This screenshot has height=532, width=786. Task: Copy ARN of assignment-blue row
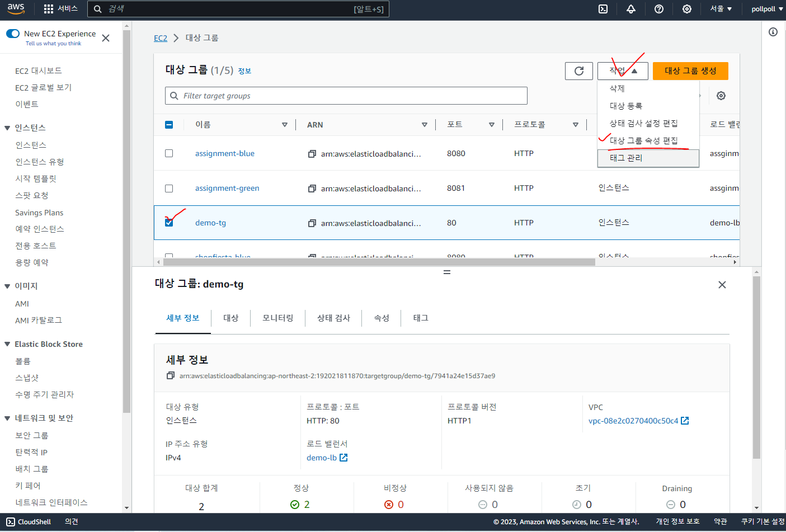tap(312, 154)
